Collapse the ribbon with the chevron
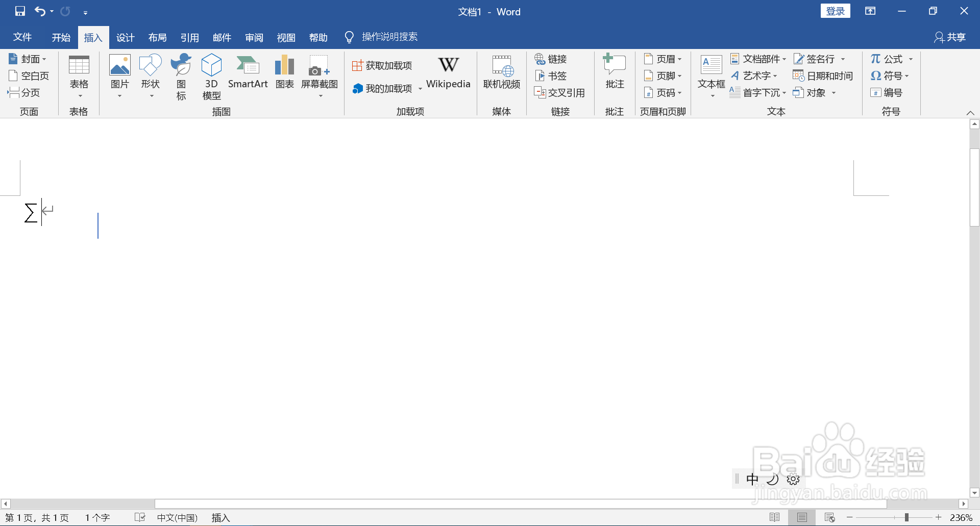The image size is (980, 526). [x=970, y=113]
